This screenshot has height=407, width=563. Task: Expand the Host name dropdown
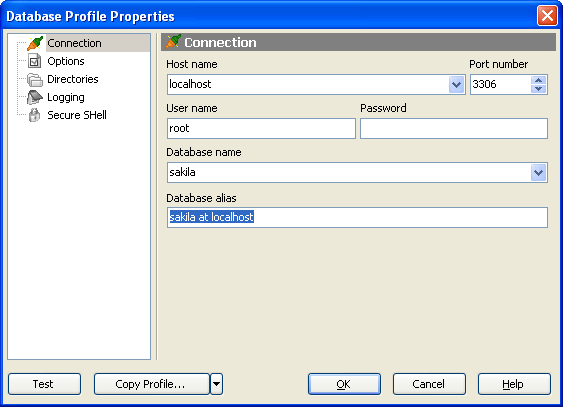coord(456,85)
